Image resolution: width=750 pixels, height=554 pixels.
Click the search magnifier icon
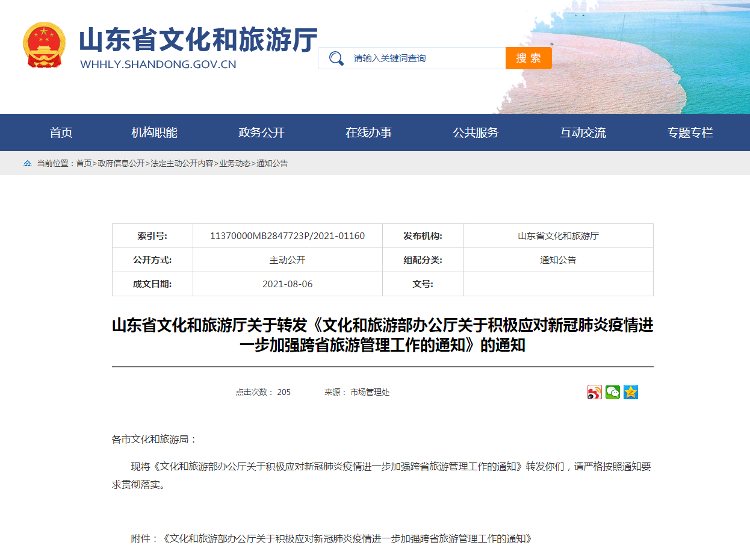337,58
